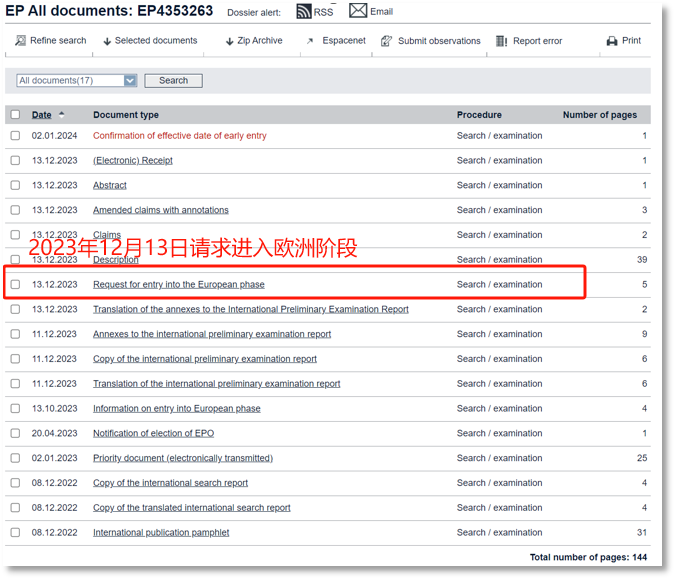Click the Refine search icon
The width and height of the screenshot is (674, 578).
[x=20, y=40]
